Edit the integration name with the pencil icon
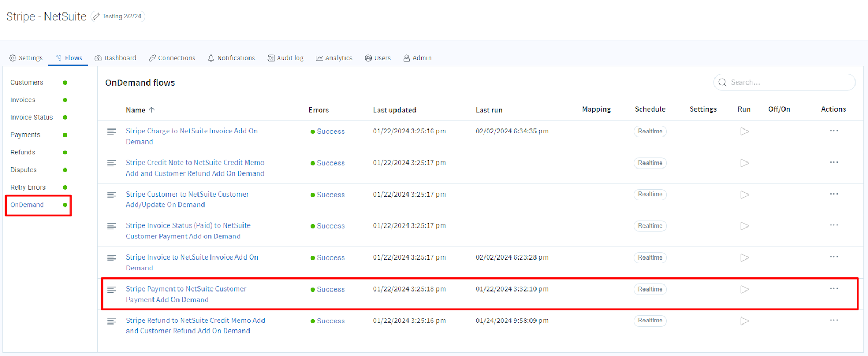 pos(97,17)
